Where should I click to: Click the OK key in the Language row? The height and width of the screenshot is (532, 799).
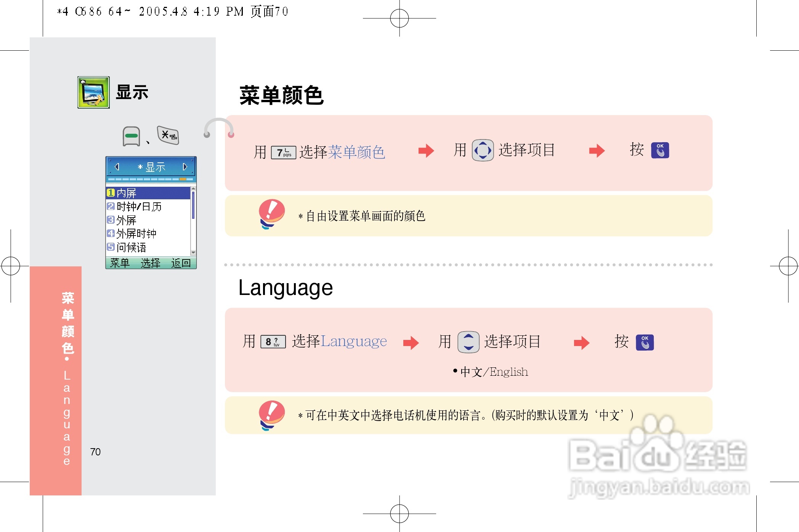click(645, 342)
